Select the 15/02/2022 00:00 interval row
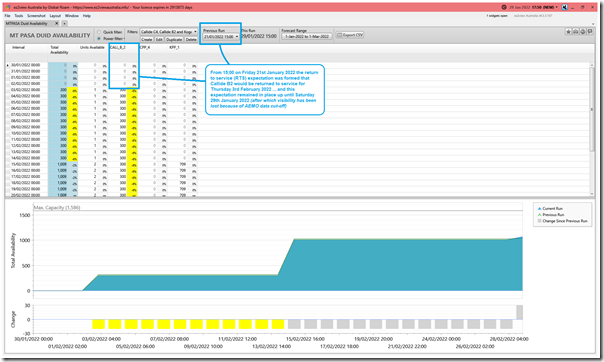 (101, 164)
